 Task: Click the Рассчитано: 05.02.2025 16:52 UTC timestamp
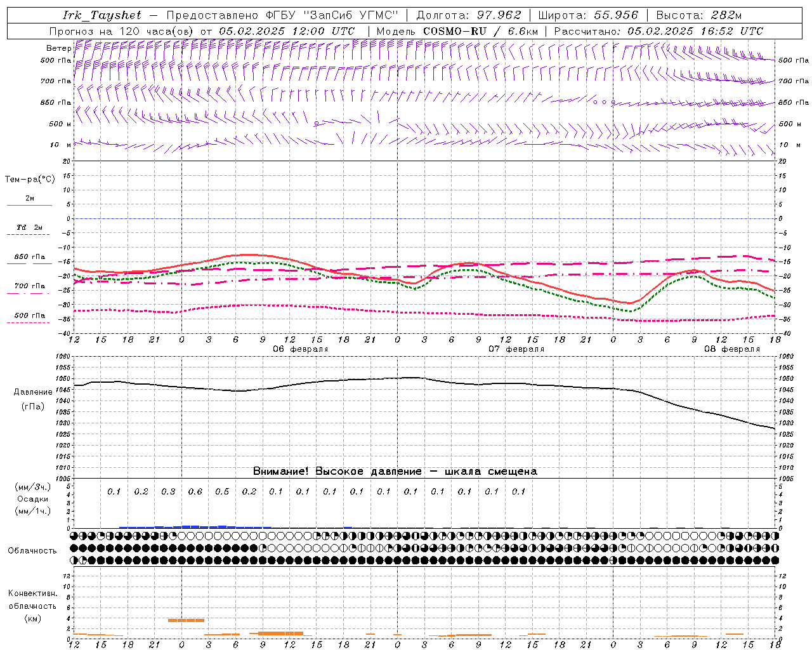(x=659, y=31)
